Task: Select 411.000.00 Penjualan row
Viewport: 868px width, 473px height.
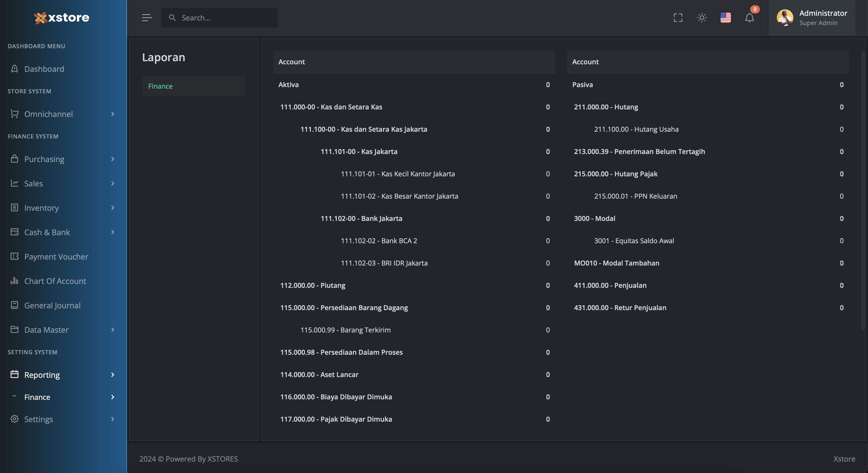Action: click(x=708, y=285)
